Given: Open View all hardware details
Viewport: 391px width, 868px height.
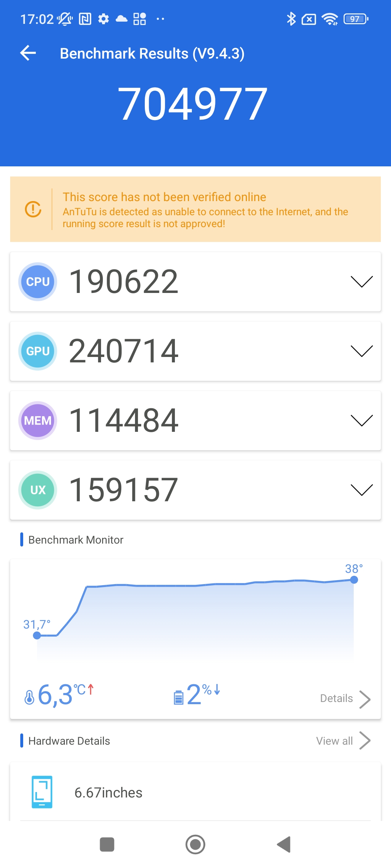Looking at the screenshot, I should pos(342,741).
